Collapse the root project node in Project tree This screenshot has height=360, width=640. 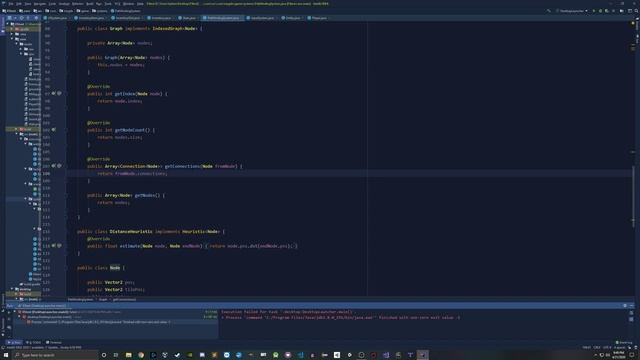[8, 24]
